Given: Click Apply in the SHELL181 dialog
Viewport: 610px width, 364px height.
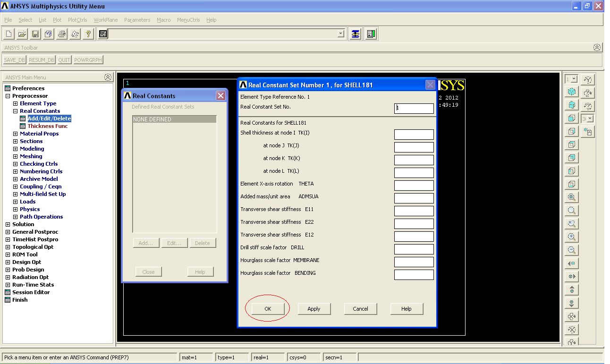Looking at the screenshot, I should click(314, 309).
